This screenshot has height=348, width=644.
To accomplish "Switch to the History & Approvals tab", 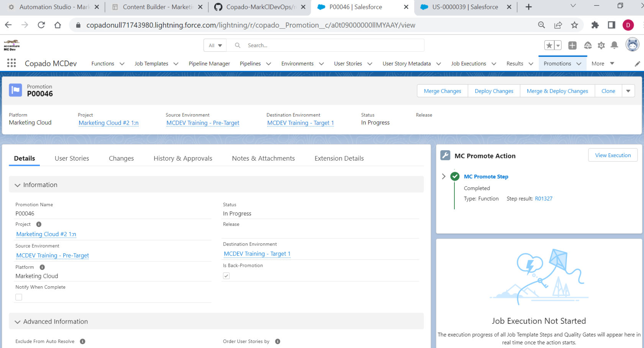I will [x=183, y=158].
